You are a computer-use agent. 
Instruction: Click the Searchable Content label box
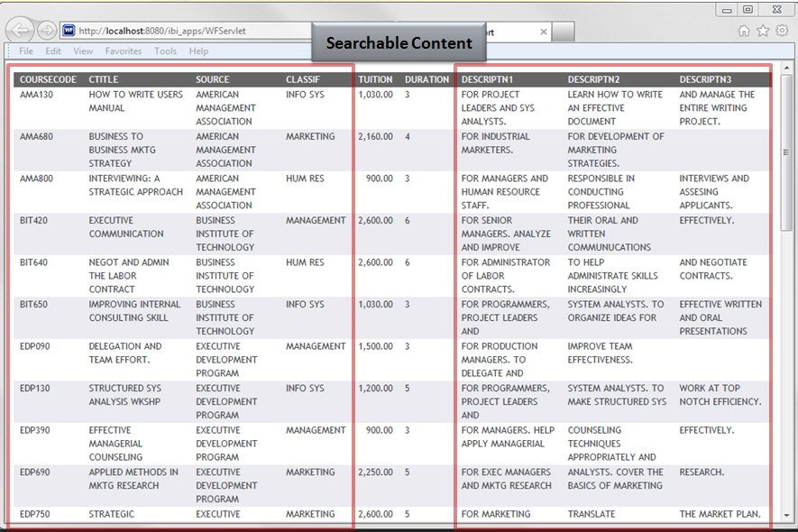pos(399,43)
